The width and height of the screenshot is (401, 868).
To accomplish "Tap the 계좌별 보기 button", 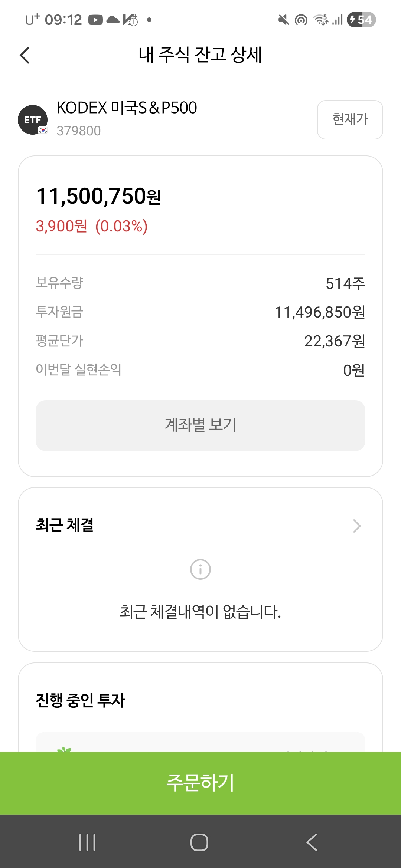I will [x=200, y=425].
